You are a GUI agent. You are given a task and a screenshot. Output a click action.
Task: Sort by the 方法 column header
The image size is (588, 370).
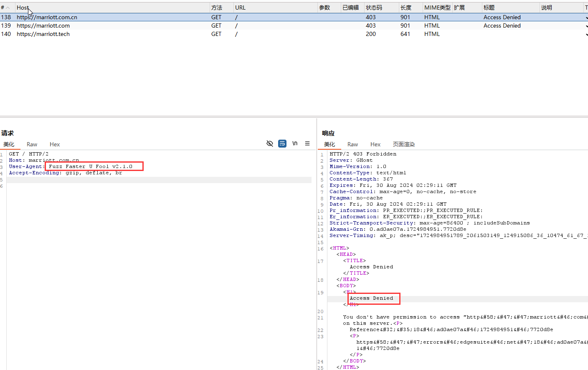click(221, 8)
